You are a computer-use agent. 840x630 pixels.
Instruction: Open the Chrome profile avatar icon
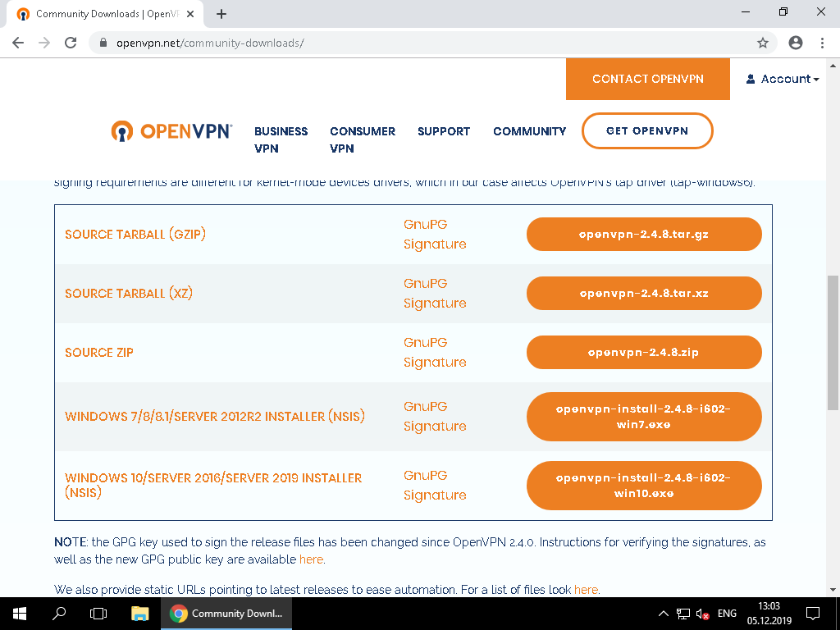point(796,43)
